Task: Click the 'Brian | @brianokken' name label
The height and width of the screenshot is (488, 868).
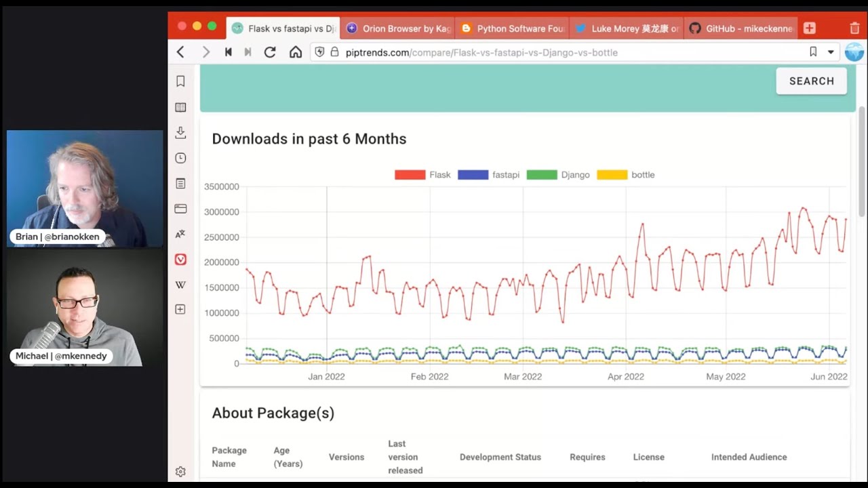Action: pyautogui.click(x=58, y=237)
